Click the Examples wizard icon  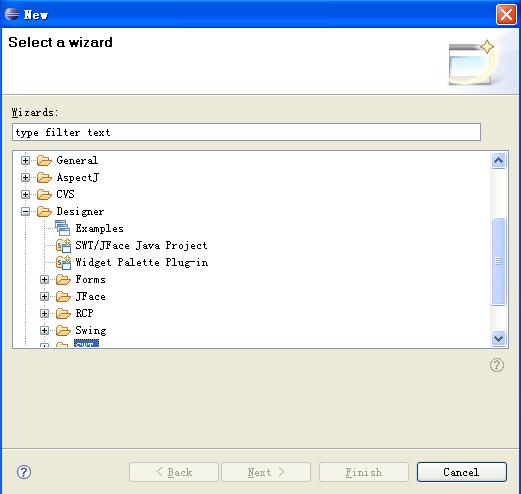click(63, 228)
